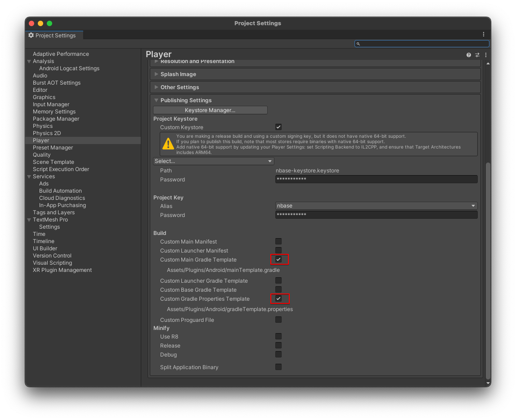
Task: Select the Project Settings tab
Action: tap(54, 35)
